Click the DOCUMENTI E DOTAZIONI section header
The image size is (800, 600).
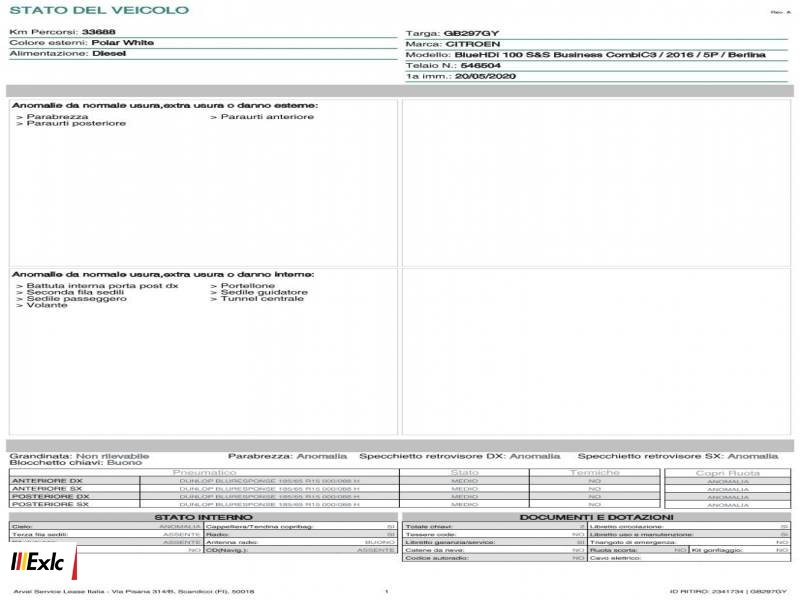(596, 517)
